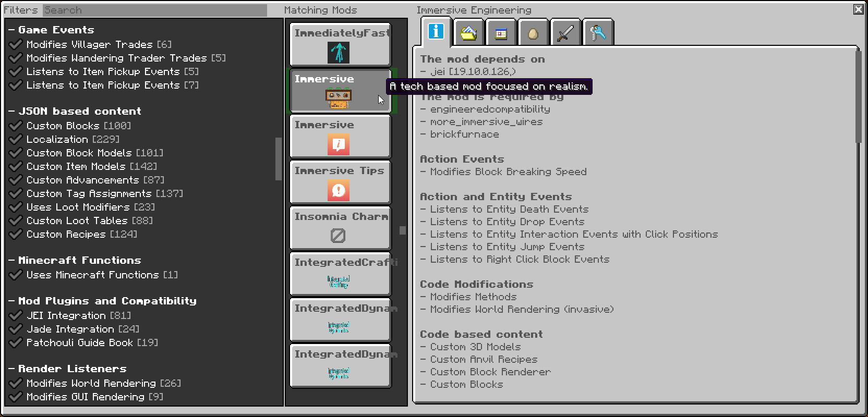Choose the Immersive Tips mod
Image resolution: width=868 pixels, height=417 pixels.
tap(340, 182)
